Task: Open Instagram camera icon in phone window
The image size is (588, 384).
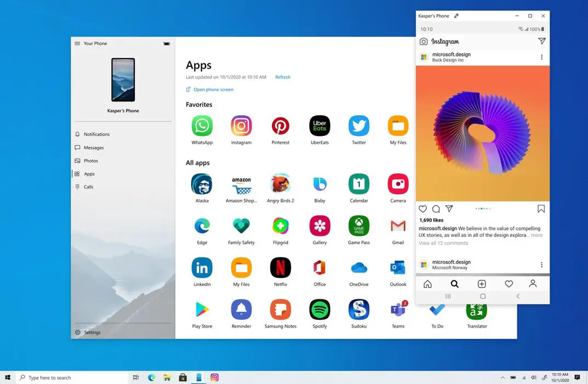Action: click(424, 41)
